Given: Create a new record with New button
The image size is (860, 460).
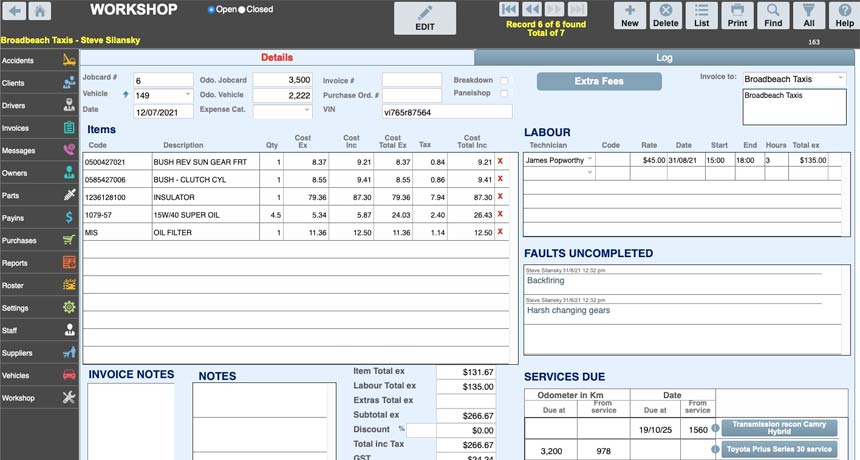Looking at the screenshot, I should 629,16.
